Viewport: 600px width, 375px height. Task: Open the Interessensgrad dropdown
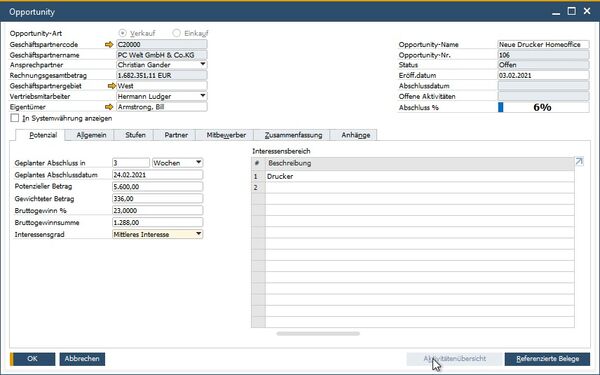click(x=198, y=234)
